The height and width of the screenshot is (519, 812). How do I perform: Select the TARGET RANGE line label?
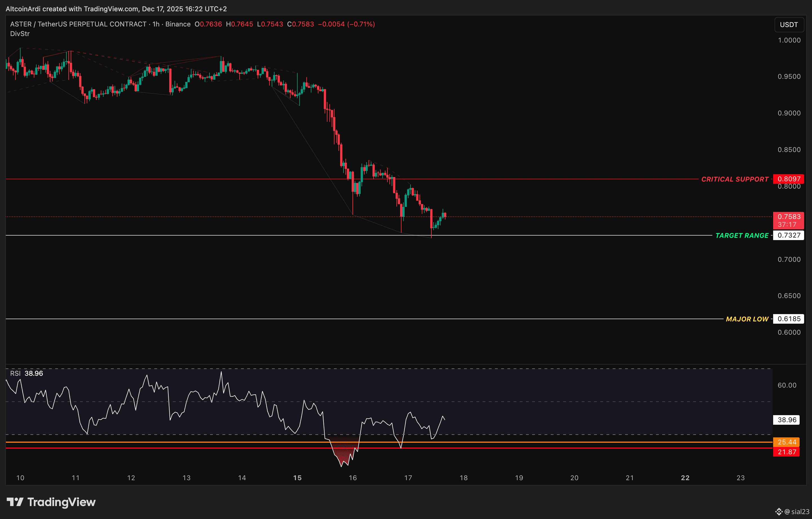point(742,236)
